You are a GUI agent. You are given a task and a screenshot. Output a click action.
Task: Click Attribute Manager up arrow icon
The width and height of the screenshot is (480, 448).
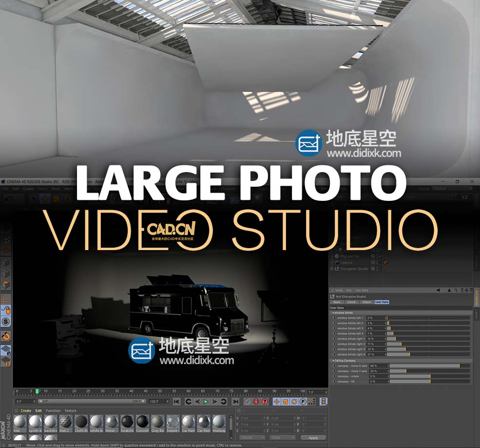tap(449, 290)
